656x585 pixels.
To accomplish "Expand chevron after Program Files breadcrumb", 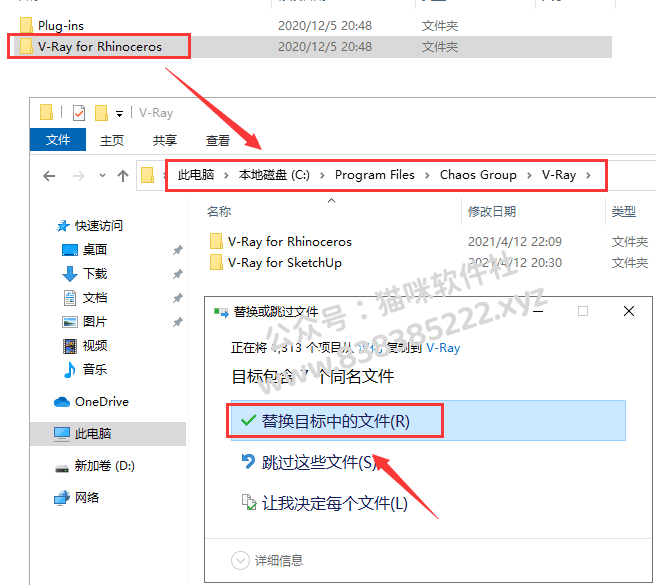I will [x=427, y=175].
